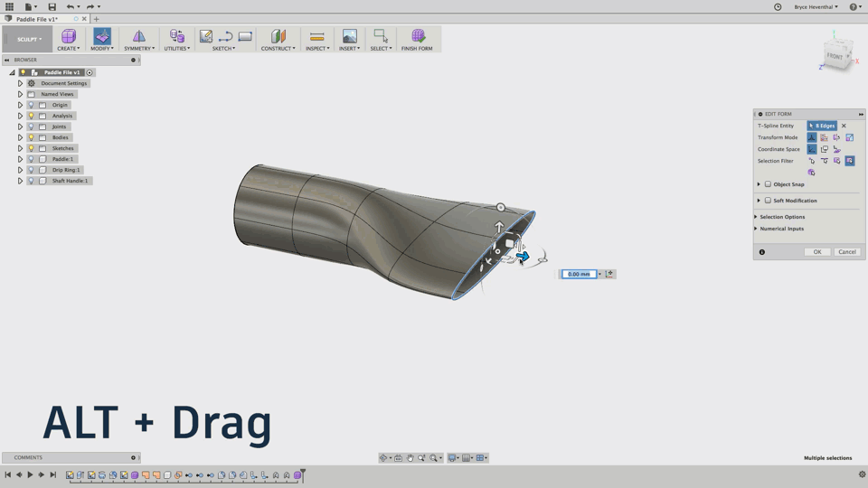Open the SCULPT workspace dropdown
The height and width of the screenshot is (488, 868).
pyautogui.click(x=29, y=39)
